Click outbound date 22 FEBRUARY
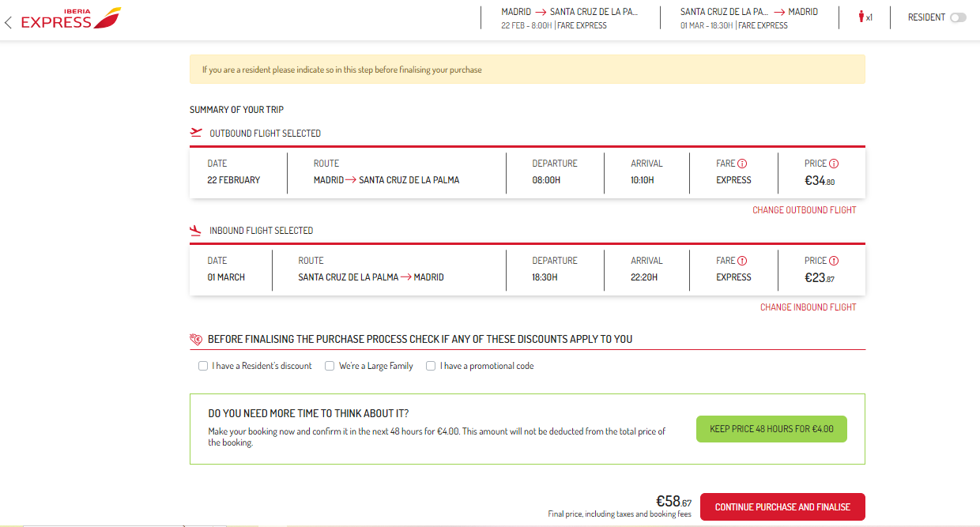The image size is (980, 527). (234, 180)
